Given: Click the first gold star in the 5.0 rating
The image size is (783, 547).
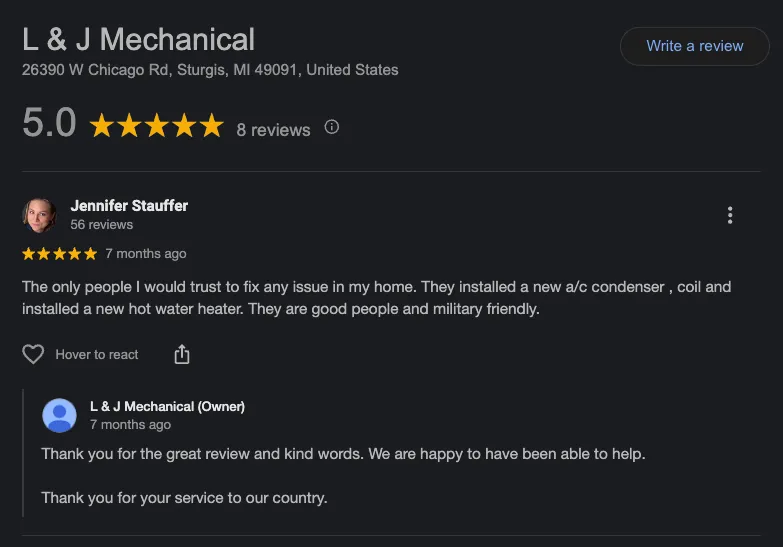Looking at the screenshot, I should [102, 126].
